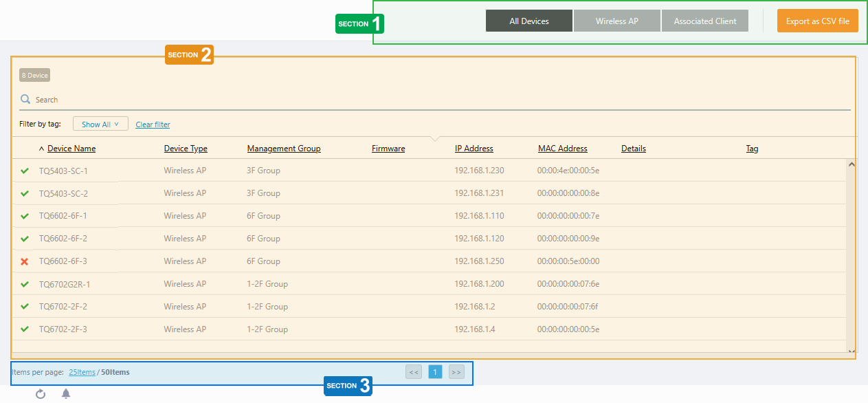This screenshot has height=403, width=868.
Task: Select the All Devices tab
Action: (x=528, y=21)
